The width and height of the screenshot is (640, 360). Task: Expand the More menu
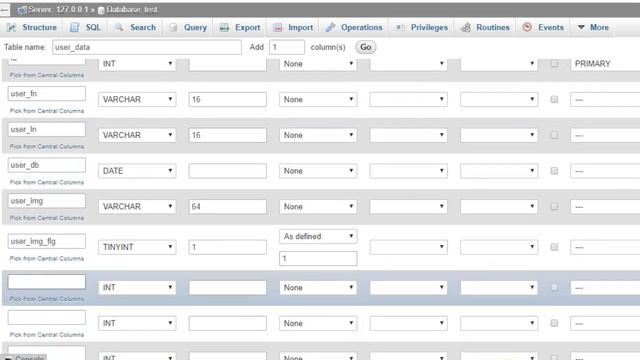[593, 27]
